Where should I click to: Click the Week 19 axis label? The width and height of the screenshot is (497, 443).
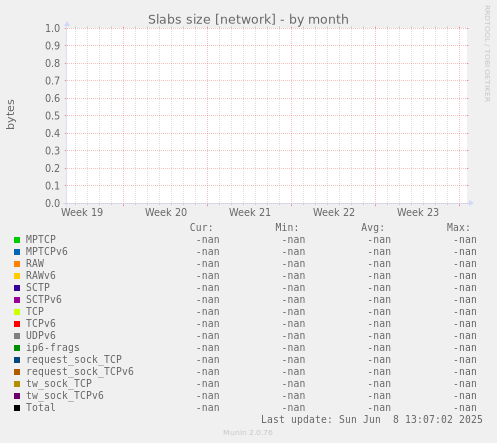pos(82,212)
